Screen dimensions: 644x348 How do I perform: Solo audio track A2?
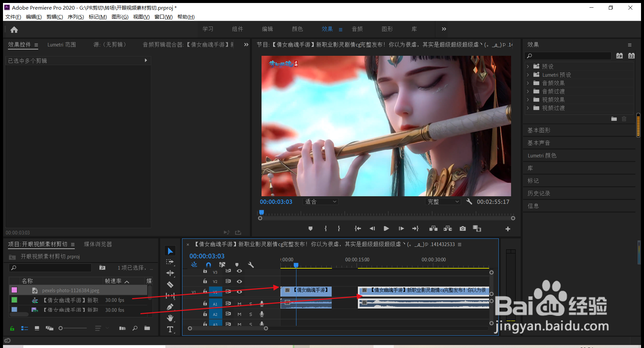251,314
